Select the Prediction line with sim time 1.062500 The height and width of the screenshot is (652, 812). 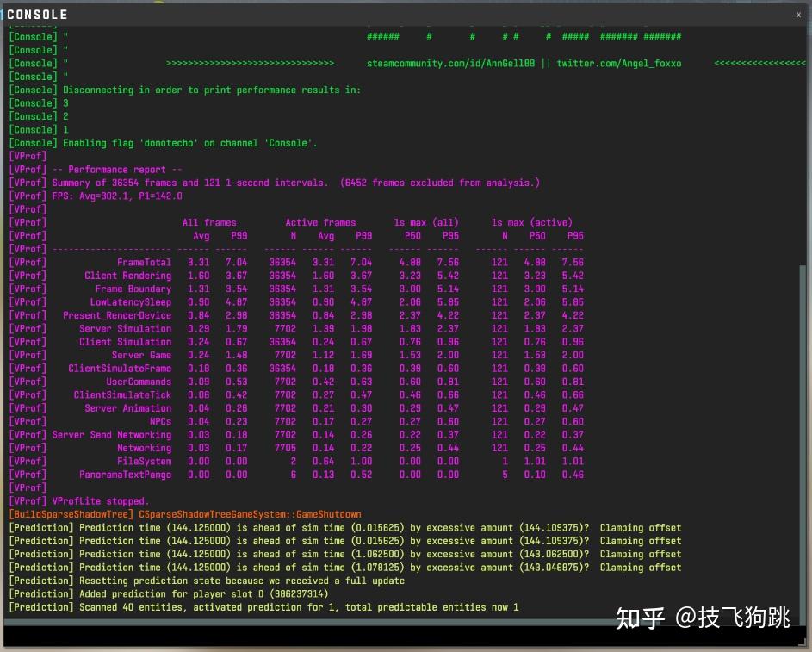click(x=345, y=554)
